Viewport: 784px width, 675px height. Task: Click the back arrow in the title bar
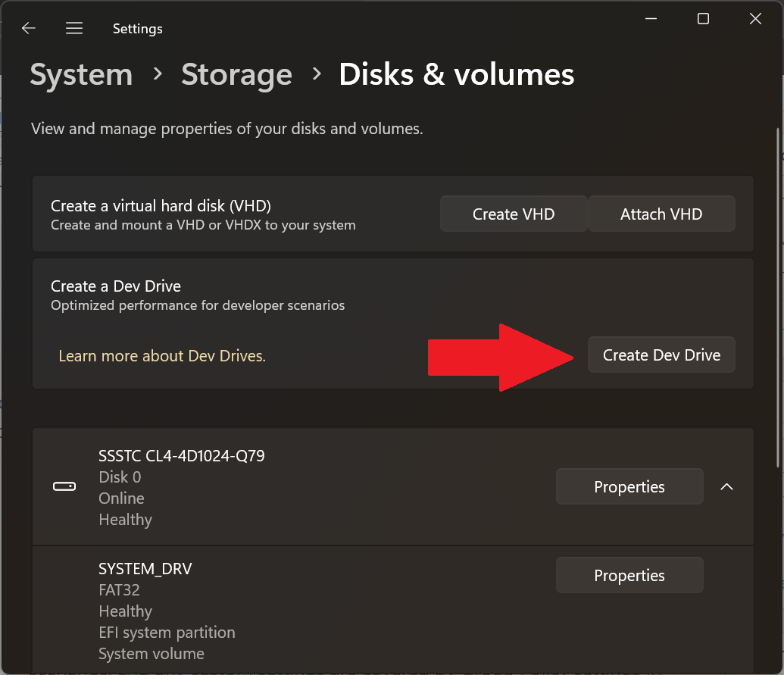pyautogui.click(x=29, y=28)
